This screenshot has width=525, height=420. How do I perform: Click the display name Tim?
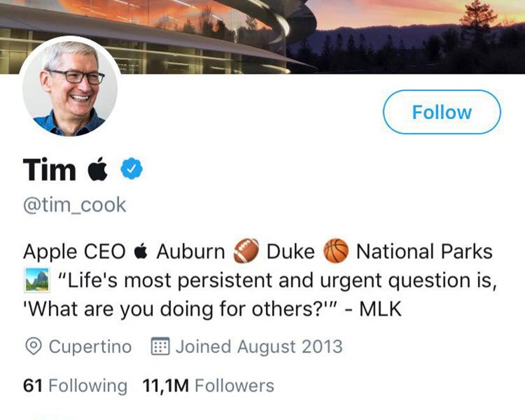(49, 170)
